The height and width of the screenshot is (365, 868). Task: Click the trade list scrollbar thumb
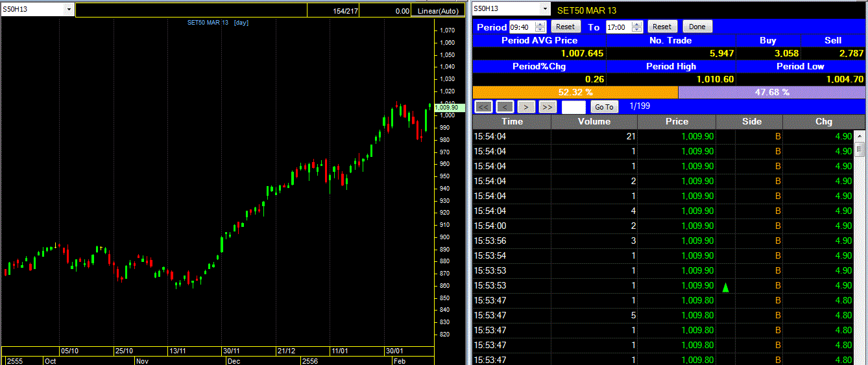860,150
